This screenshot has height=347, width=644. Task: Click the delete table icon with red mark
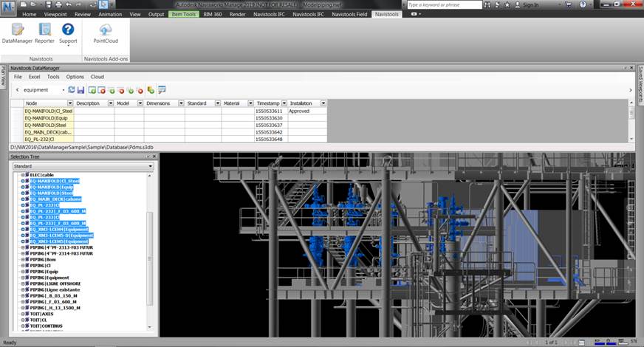click(x=101, y=90)
